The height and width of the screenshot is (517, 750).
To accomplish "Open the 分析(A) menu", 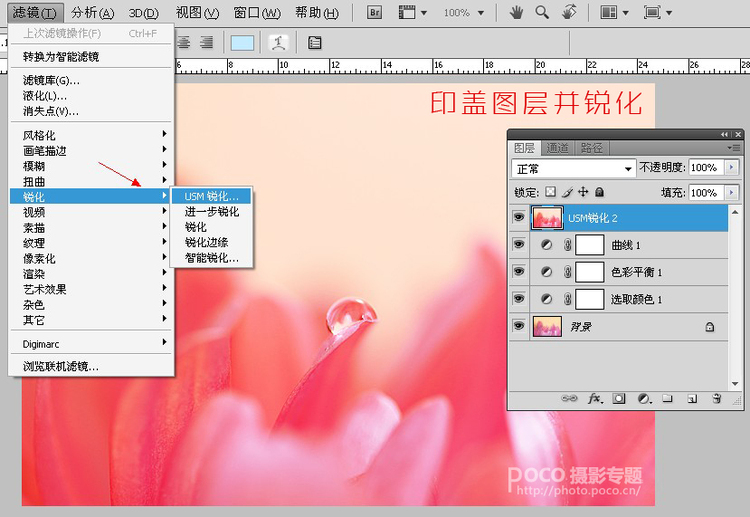I will pyautogui.click(x=92, y=12).
